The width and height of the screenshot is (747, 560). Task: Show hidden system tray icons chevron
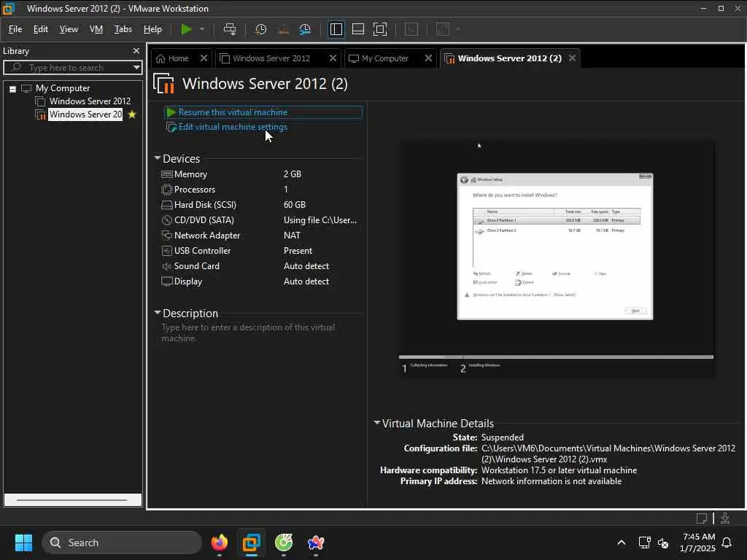(622, 542)
